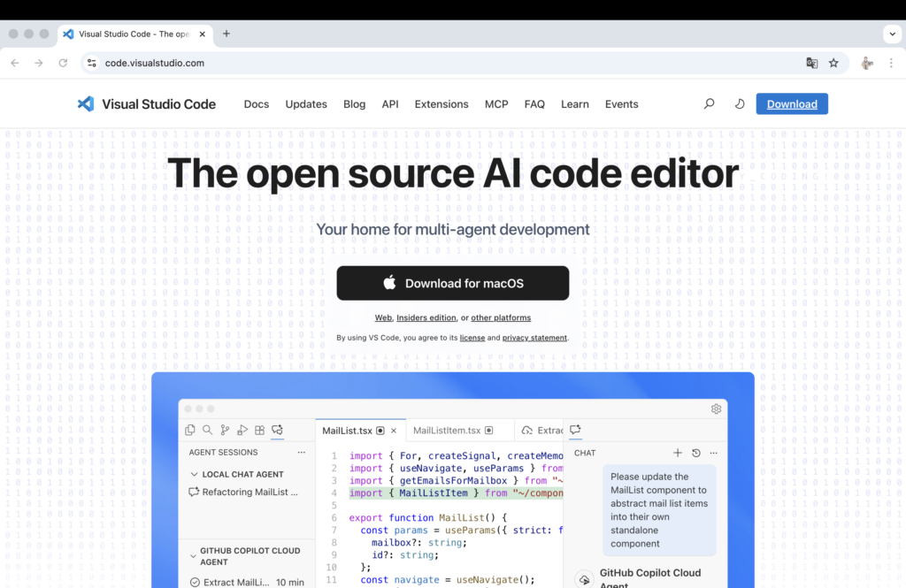Click the run and debug icon
The width and height of the screenshot is (906, 588).
(242, 430)
